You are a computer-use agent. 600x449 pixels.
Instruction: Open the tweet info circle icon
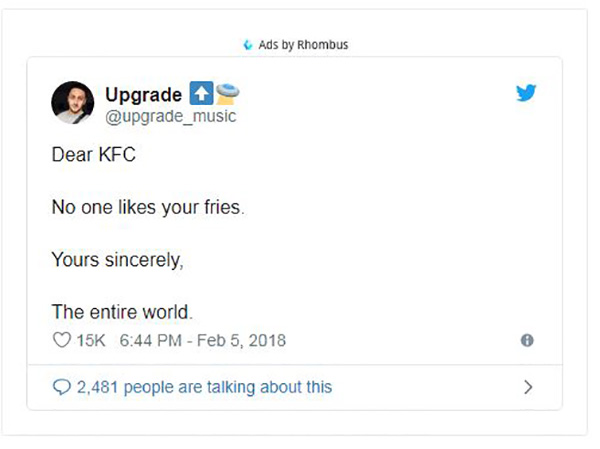click(x=527, y=340)
